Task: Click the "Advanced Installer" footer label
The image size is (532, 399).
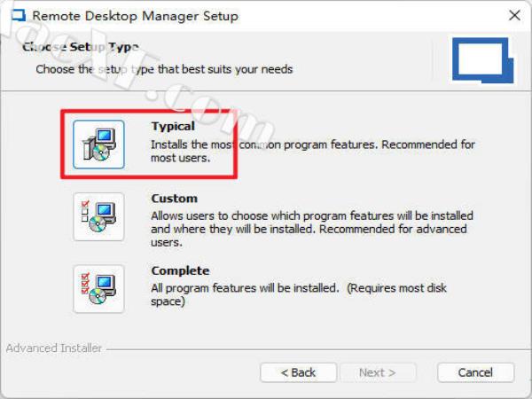Action: [x=54, y=348]
